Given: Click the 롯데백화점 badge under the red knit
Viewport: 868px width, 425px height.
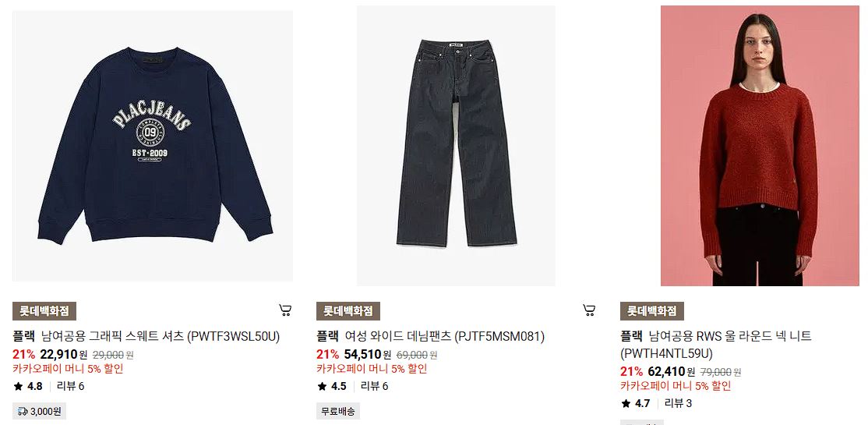Looking at the screenshot, I should click(652, 311).
